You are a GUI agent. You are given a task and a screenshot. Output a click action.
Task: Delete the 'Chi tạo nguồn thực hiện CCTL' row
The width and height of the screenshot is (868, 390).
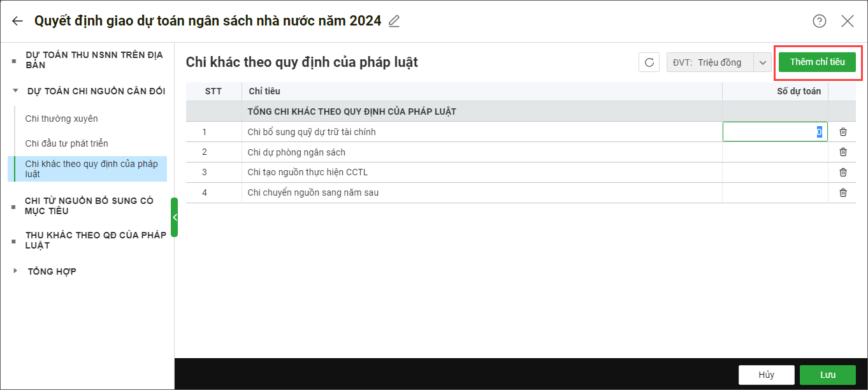(843, 172)
